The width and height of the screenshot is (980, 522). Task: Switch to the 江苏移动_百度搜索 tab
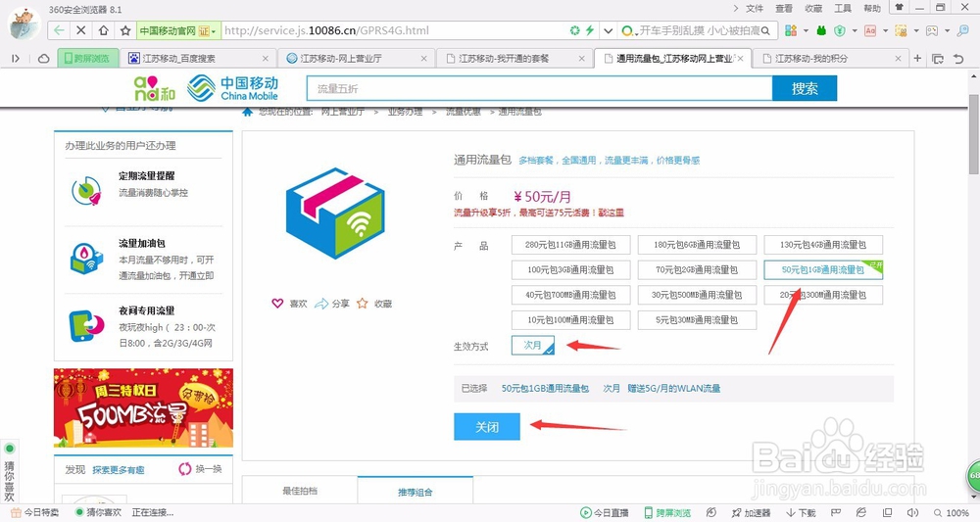(198, 58)
